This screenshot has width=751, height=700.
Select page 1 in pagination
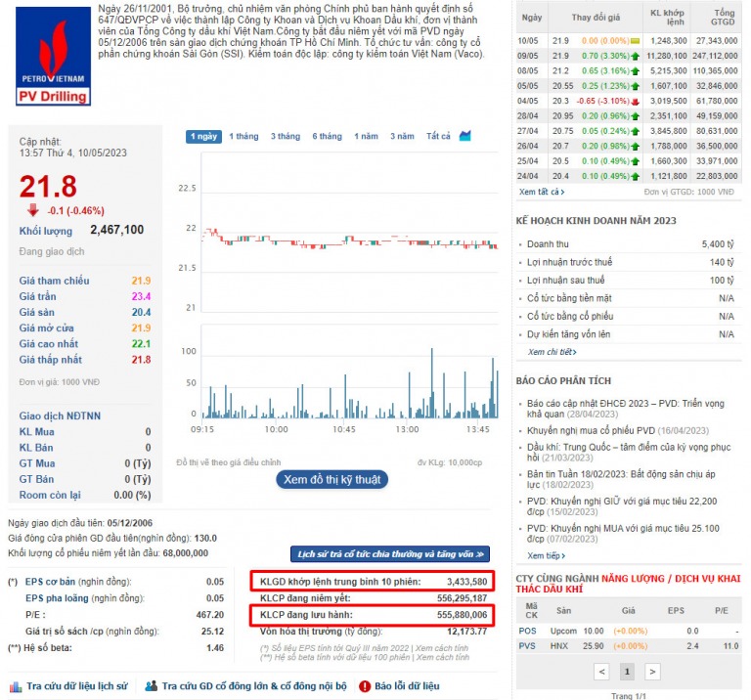pyautogui.click(x=627, y=672)
